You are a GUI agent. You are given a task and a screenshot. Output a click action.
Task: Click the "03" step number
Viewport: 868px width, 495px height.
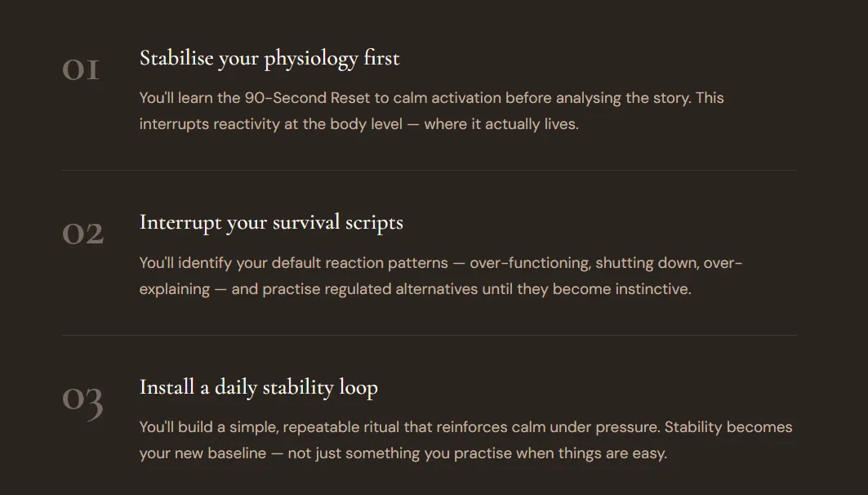point(82,401)
